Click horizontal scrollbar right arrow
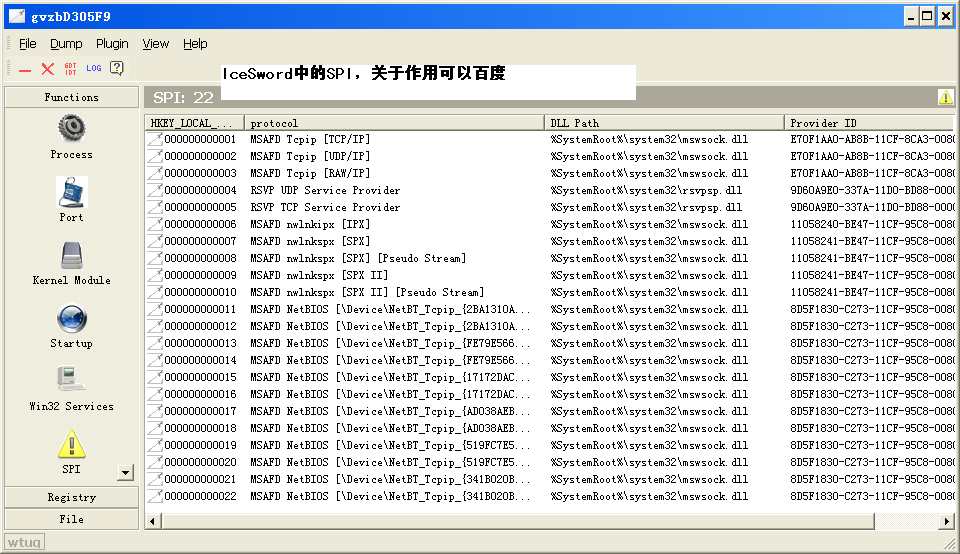This screenshot has height=554, width=960. click(947, 522)
